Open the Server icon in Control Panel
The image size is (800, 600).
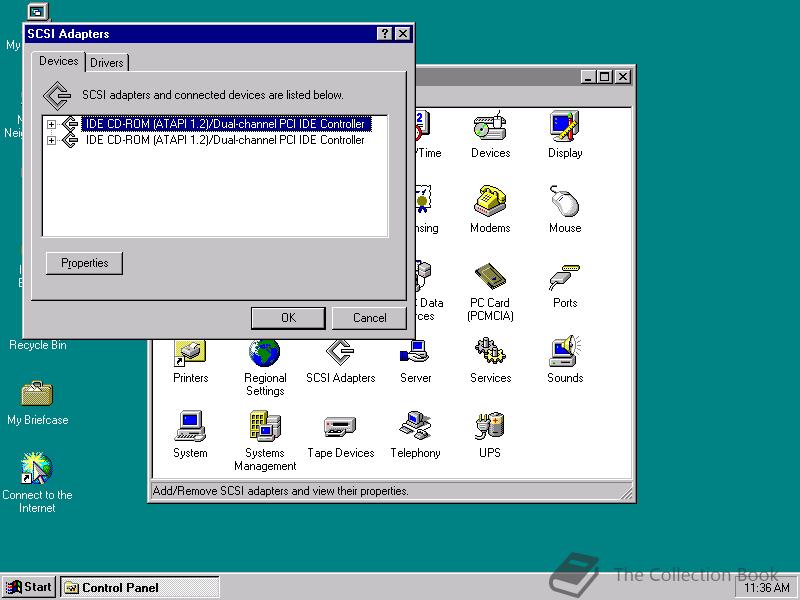[x=415, y=361]
